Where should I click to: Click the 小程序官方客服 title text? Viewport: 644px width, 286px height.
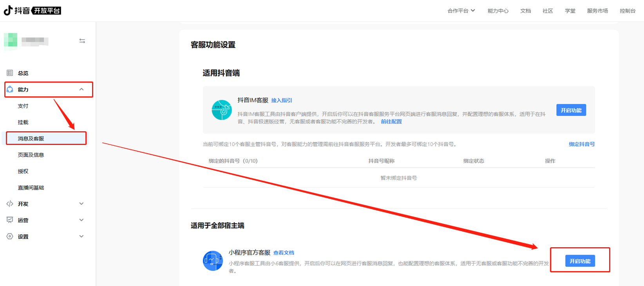tap(250, 253)
